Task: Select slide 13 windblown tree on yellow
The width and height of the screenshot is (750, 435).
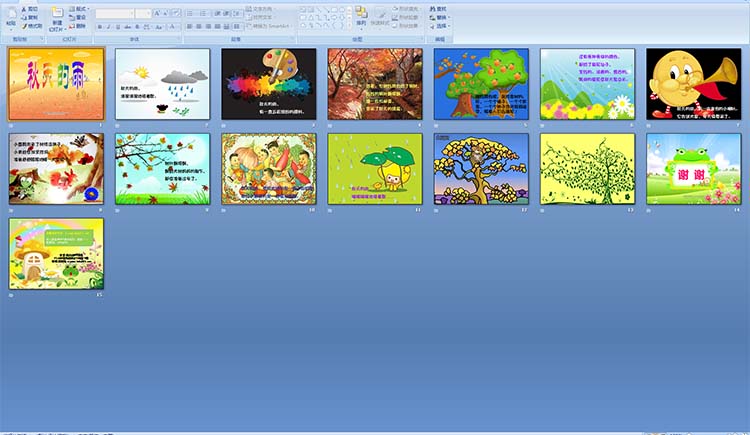Action: click(x=587, y=169)
